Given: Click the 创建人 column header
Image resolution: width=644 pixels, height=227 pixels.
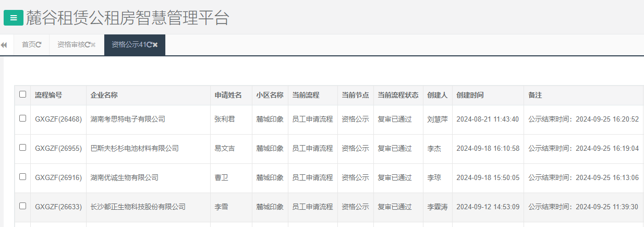Looking at the screenshot, I should (x=438, y=95).
